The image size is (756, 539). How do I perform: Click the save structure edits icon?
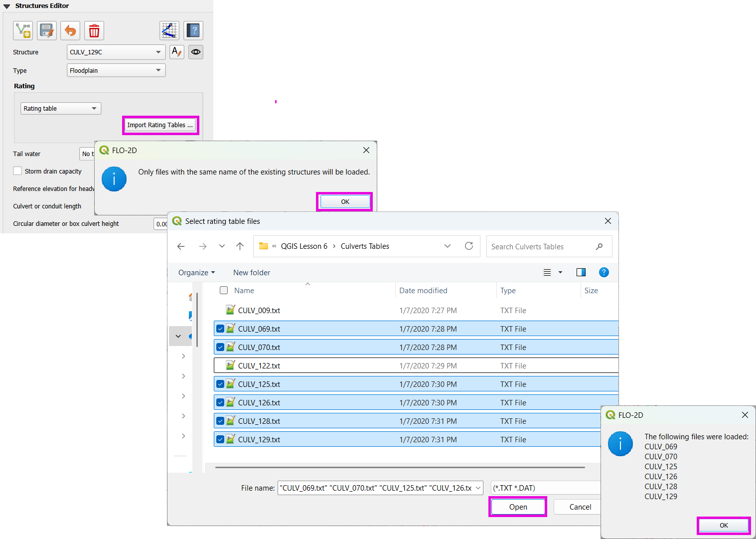[47, 31]
